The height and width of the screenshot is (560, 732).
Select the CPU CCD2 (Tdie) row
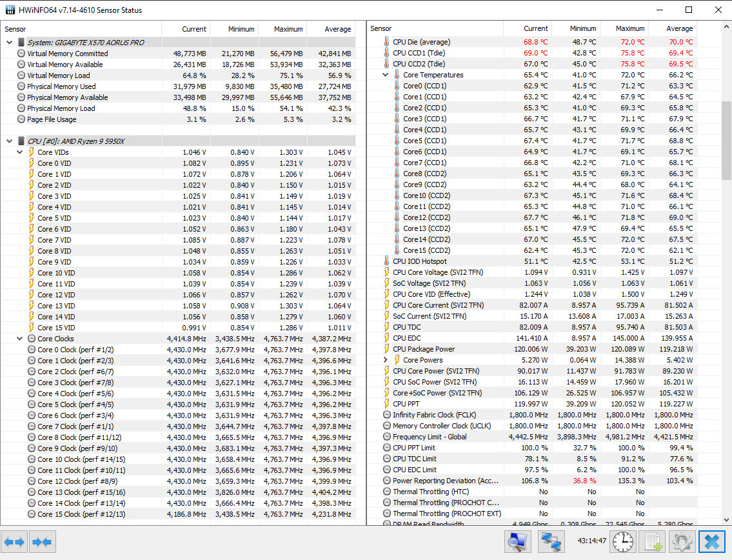tap(532, 63)
